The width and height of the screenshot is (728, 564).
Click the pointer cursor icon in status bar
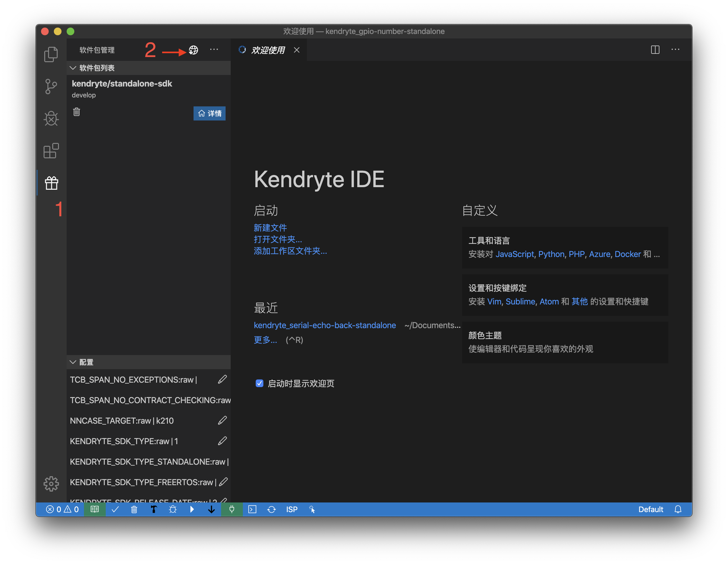[x=312, y=509]
